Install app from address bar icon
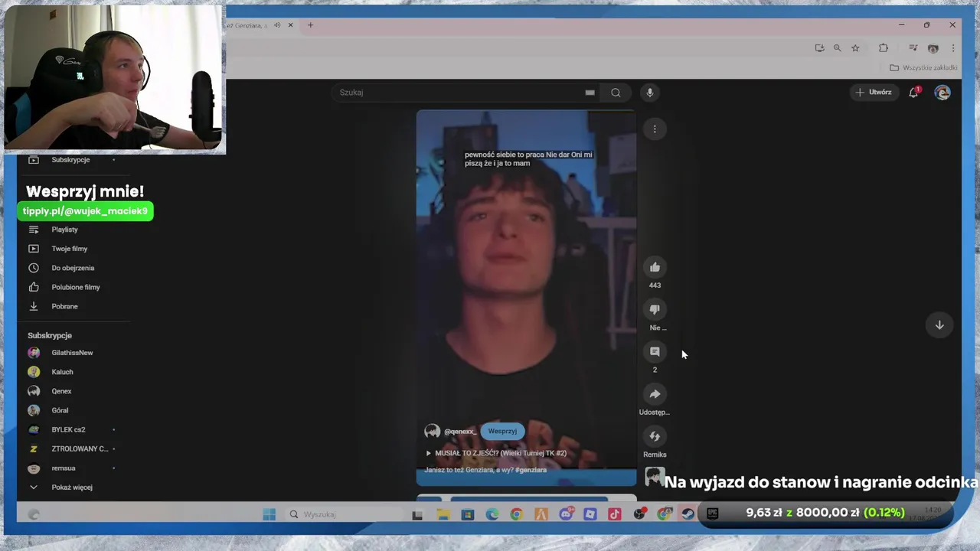The width and height of the screenshot is (980, 551). [x=819, y=48]
